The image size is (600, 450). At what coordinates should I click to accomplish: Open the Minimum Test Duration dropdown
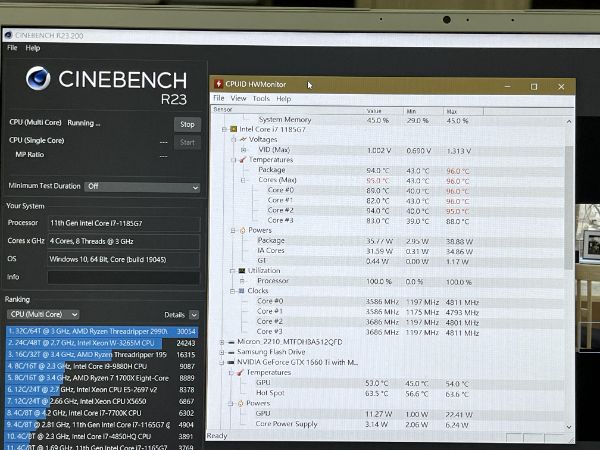tap(142, 187)
